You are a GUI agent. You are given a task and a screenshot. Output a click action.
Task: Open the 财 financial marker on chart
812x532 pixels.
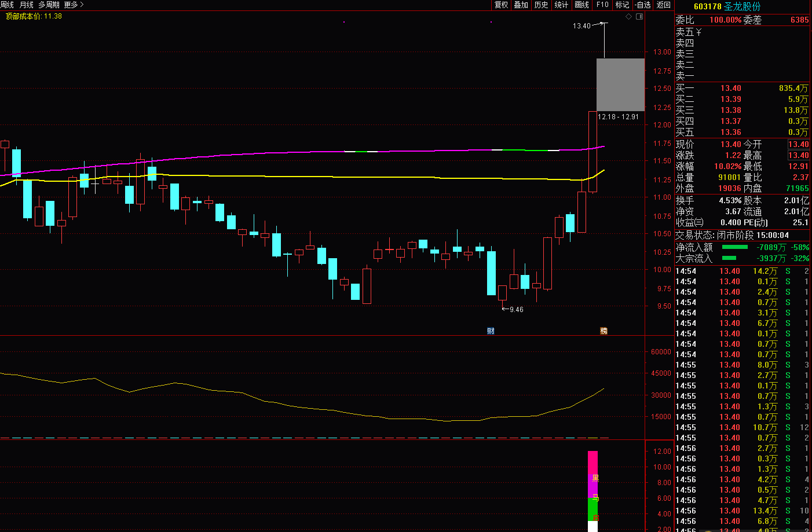pyautogui.click(x=491, y=331)
